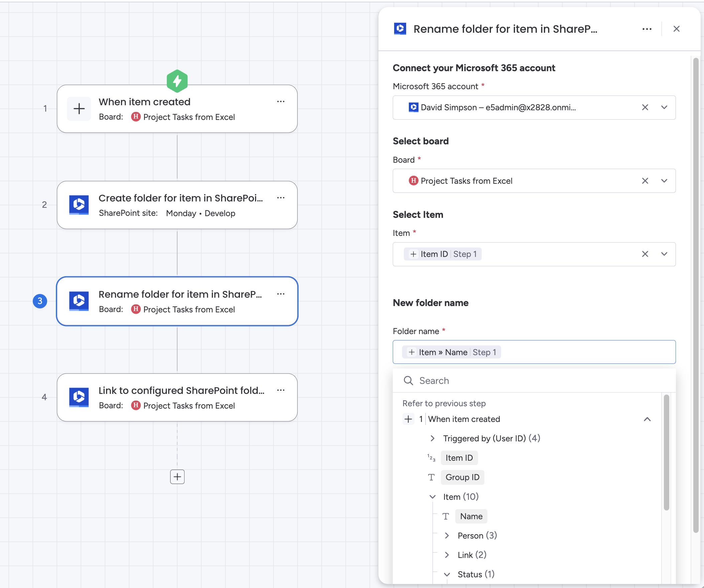Image resolution: width=704 pixels, height=588 pixels.
Task: Click SharePoint icon on Link to configured step
Action: click(x=79, y=397)
